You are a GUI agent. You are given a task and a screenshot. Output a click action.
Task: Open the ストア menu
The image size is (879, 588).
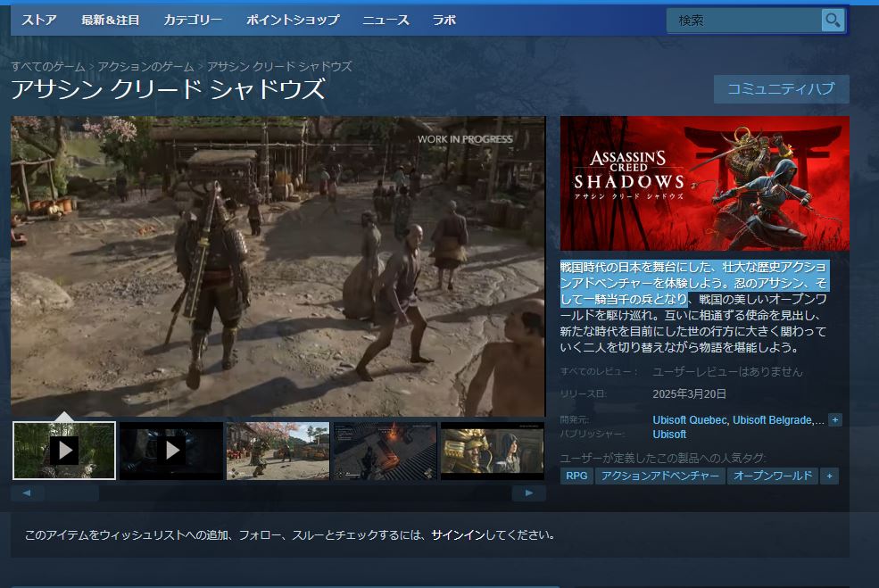tap(39, 21)
